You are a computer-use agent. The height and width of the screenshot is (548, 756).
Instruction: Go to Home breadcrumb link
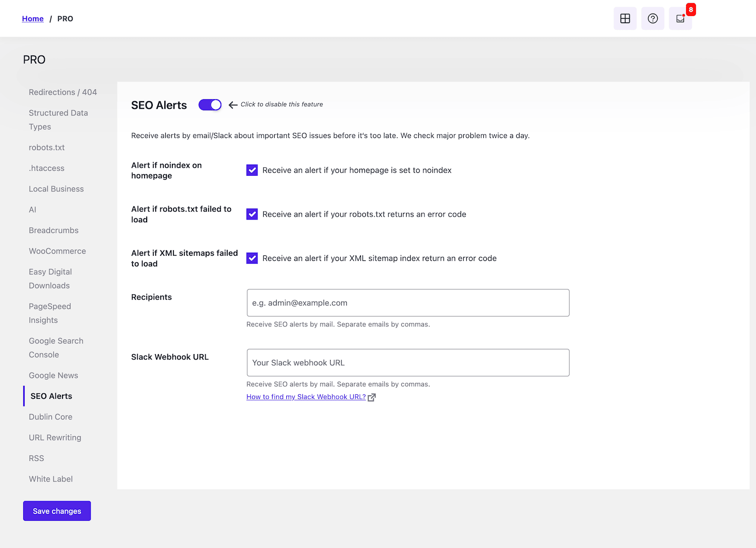pyautogui.click(x=33, y=19)
